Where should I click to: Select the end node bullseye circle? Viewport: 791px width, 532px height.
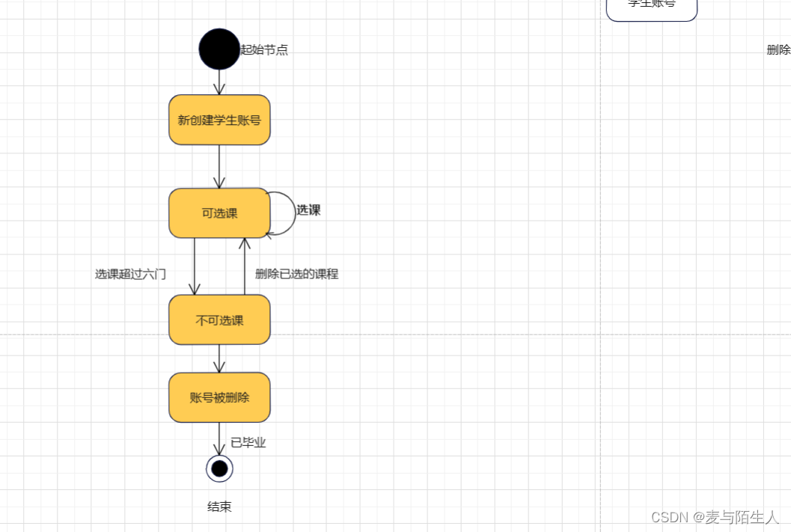click(x=219, y=468)
